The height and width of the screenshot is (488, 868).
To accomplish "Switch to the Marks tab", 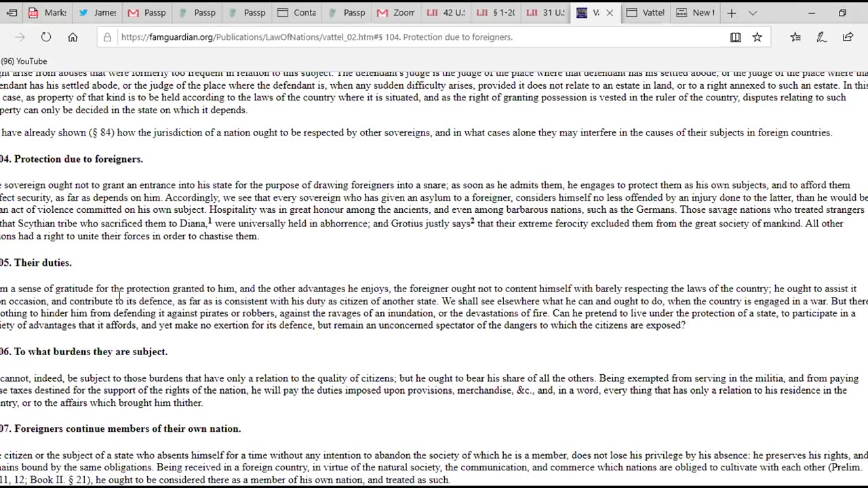I will [47, 13].
